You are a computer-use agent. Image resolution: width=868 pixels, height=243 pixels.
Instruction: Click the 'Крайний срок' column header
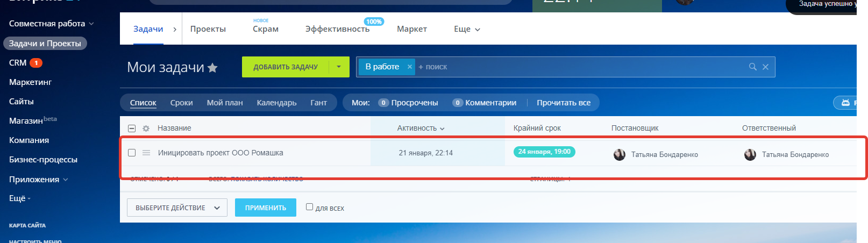tap(537, 128)
